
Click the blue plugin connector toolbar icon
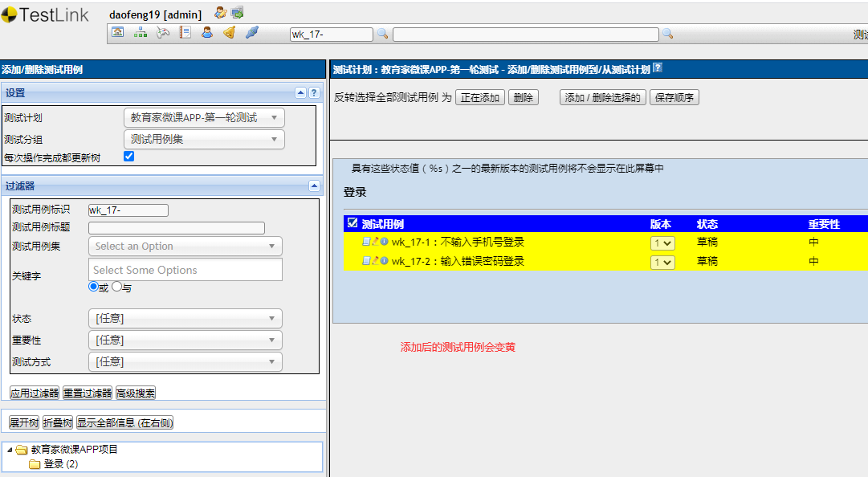click(x=252, y=33)
